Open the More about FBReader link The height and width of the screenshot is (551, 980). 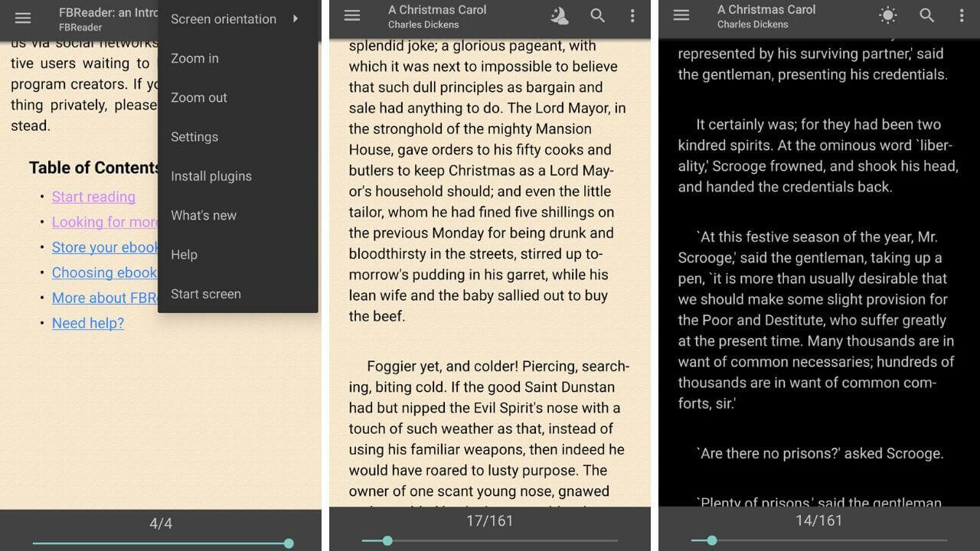click(105, 298)
